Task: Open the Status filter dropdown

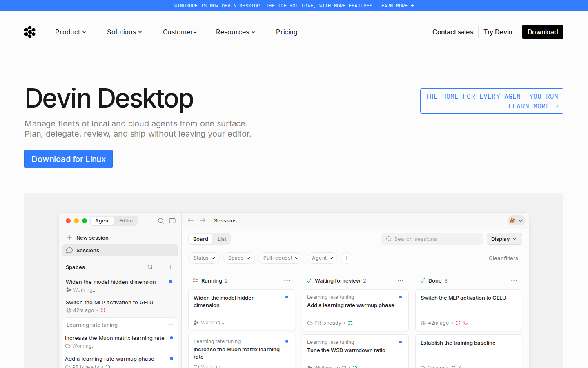Action: pyautogui.click(x=204, y=258)
